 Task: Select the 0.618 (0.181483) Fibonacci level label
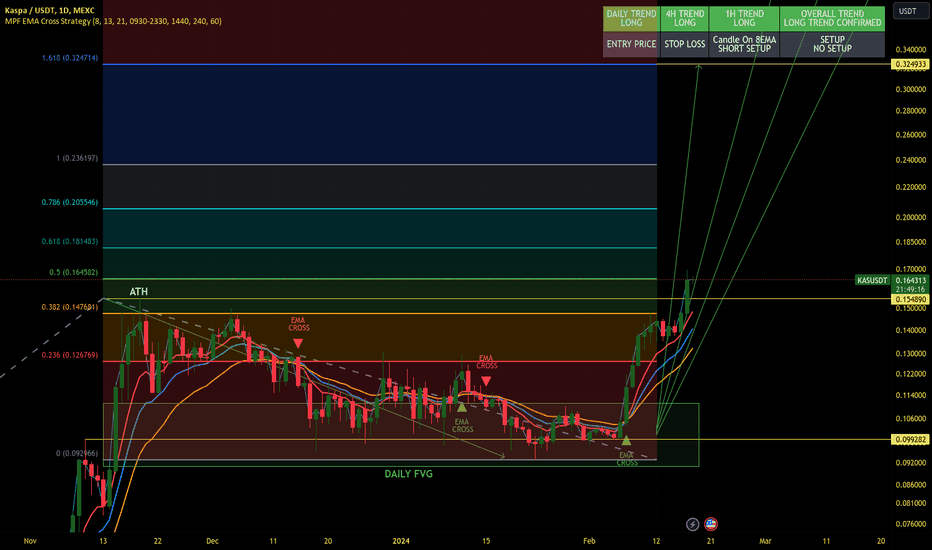70,241
